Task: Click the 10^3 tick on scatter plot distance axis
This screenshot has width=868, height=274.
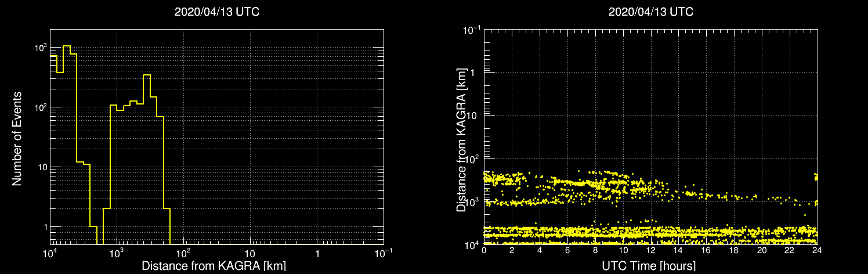Action: [472, 201]
